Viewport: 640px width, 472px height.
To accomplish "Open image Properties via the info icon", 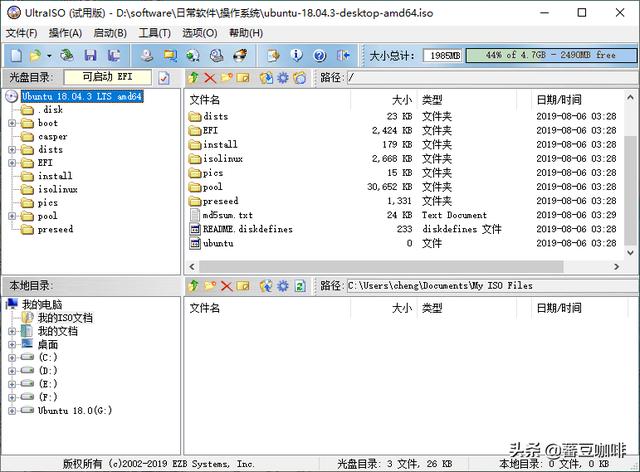I will [296, 55].
